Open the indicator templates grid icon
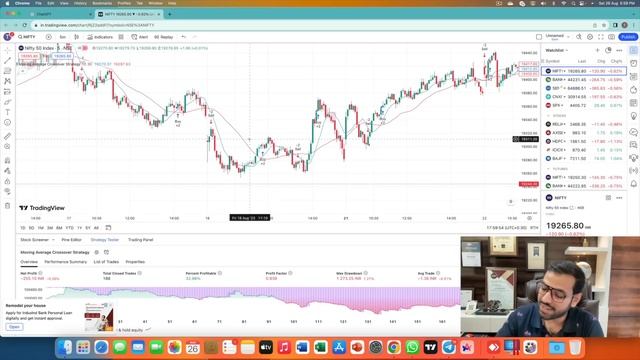 [121, 37]
